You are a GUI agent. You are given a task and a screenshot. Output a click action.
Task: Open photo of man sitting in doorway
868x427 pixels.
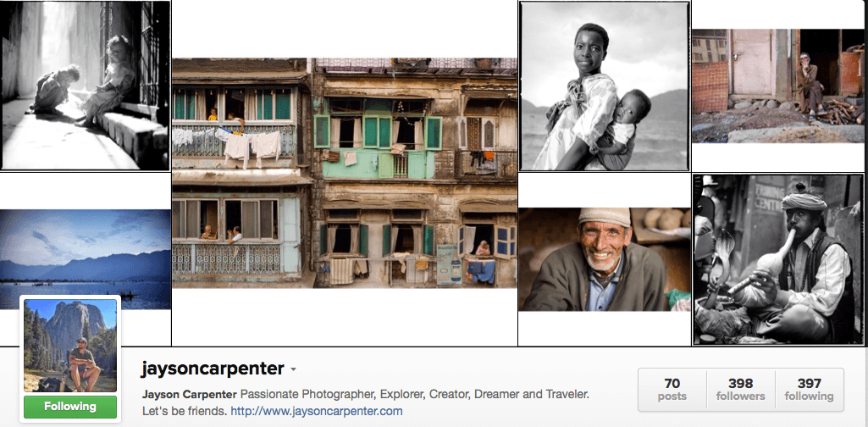click(777, 86)
